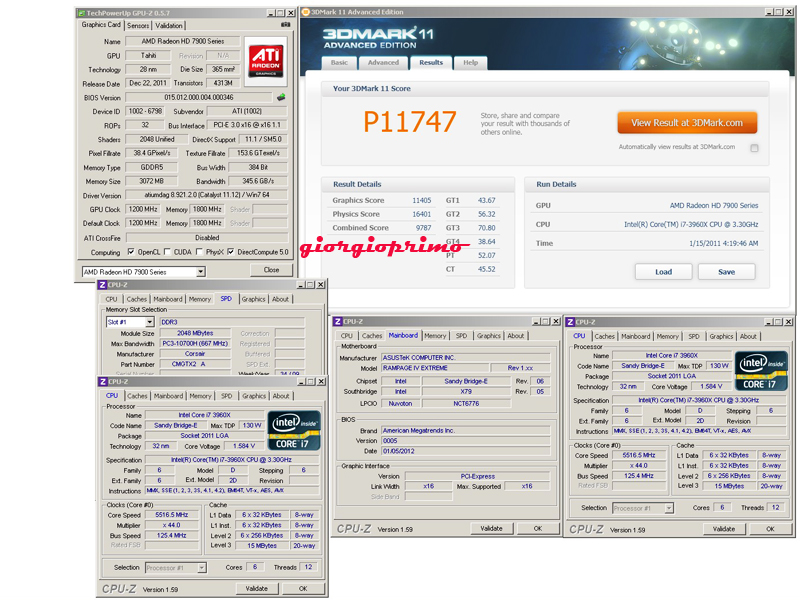Click the Run Details time 1/15/2011 4:19:46 AM
800x600 pixels.
[723, 243]
